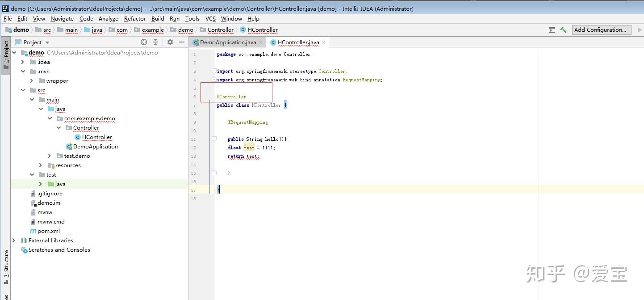Viewport: 644px width, 300px height.
Task: Open the Refactor menu
Action: click(x=135, y=19)
